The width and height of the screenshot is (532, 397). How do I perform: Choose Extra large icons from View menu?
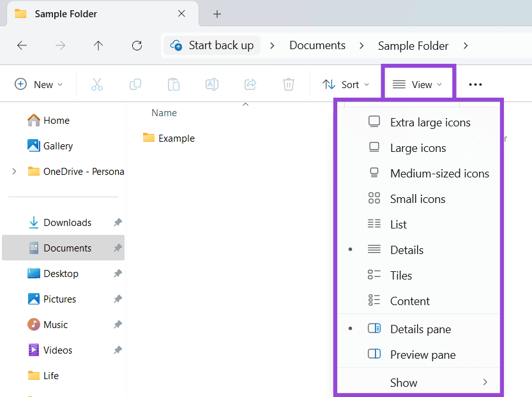click(430, 123)
